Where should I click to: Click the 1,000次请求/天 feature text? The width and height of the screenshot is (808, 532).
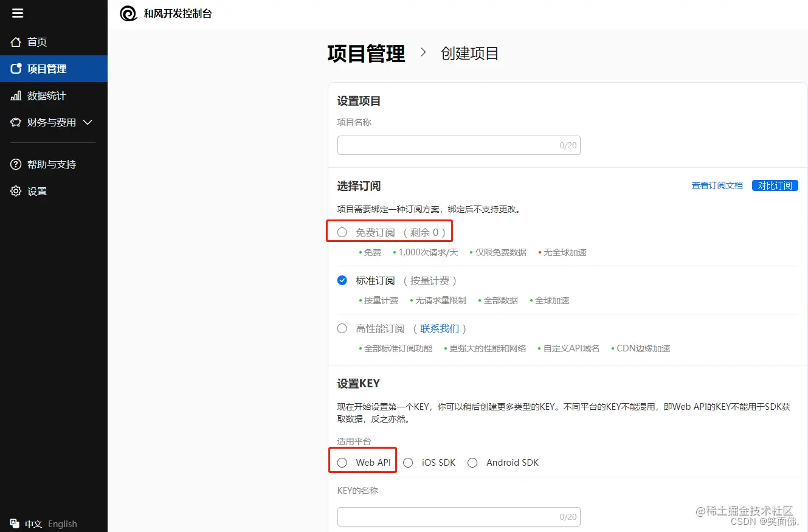(429, 252)
